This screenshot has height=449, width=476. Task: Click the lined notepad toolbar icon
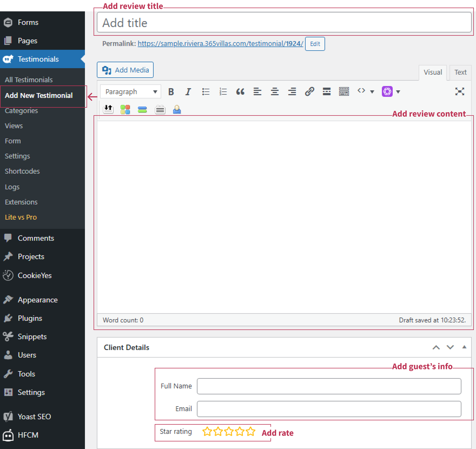coord(160,110)
